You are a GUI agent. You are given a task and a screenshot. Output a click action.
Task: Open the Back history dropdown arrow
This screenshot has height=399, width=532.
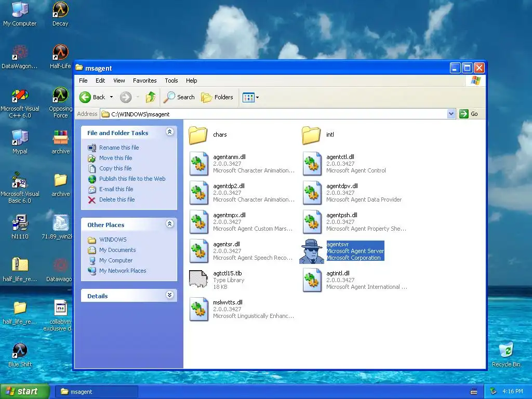tap(111, 97)
